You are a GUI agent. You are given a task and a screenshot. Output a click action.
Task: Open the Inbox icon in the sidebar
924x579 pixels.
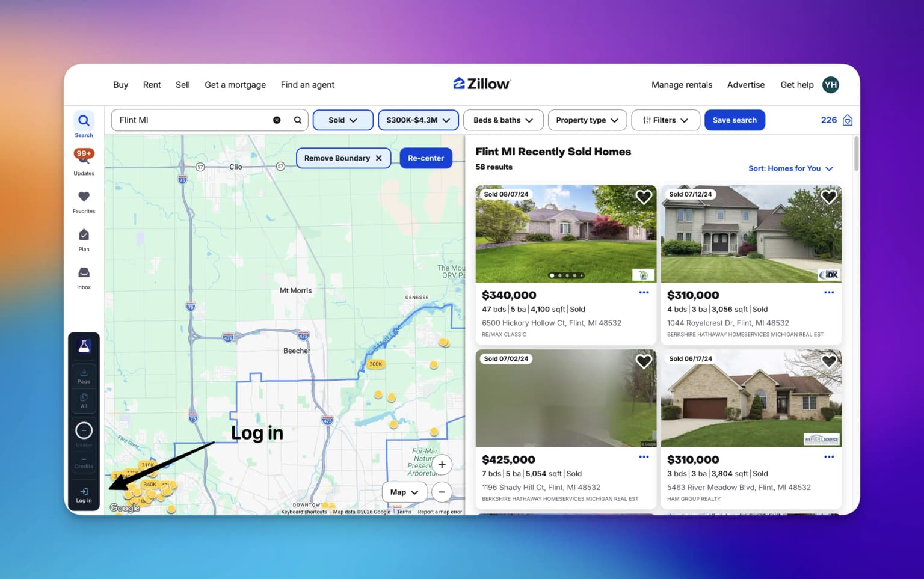click(x=84, y=277)
